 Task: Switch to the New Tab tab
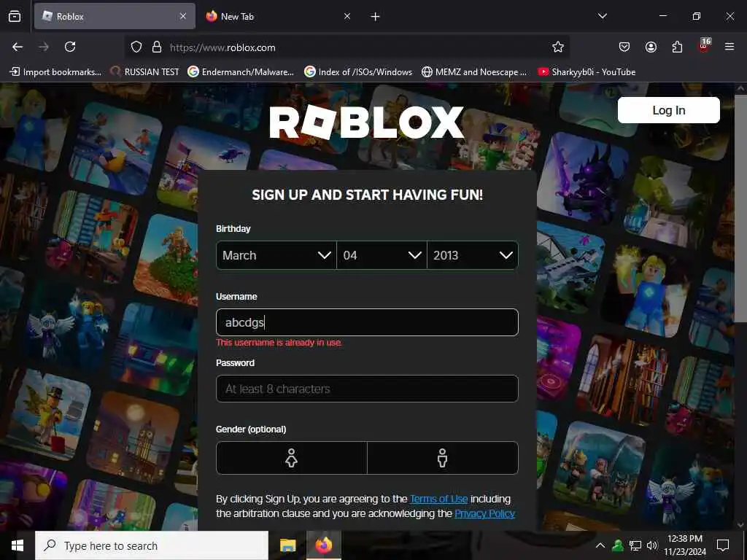click(x=279, y=16)
